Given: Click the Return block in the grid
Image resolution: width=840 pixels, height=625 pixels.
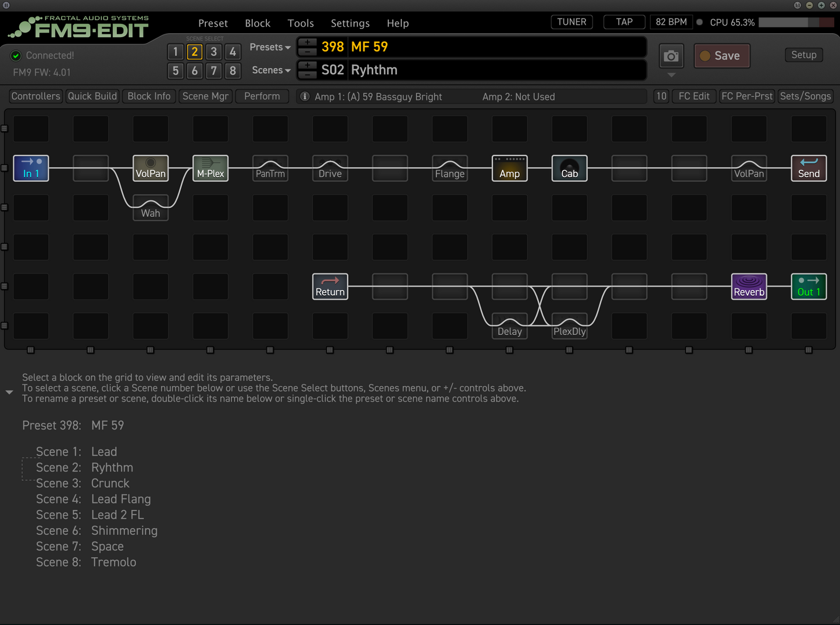Looking at the screenshot, I should 330,287.
